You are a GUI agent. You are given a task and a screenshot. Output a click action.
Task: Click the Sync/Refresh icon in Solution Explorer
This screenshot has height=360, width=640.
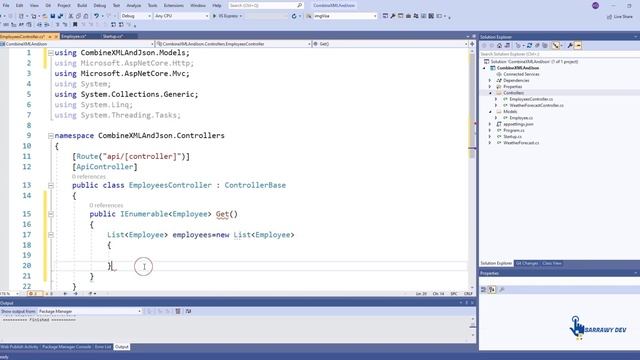point(529,46)
